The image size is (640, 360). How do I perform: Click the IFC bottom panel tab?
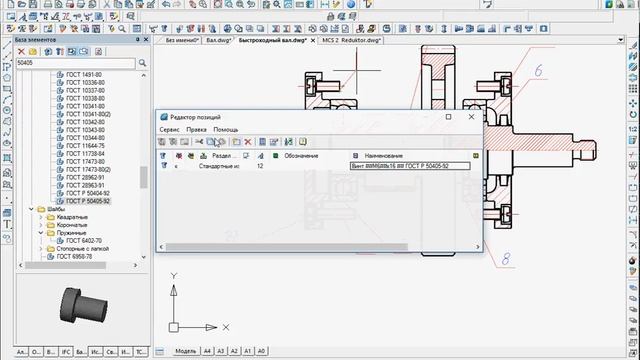(x=65, y=351)
